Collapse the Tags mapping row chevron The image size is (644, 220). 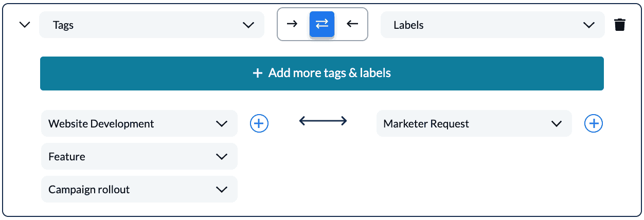tap(24, 25)
